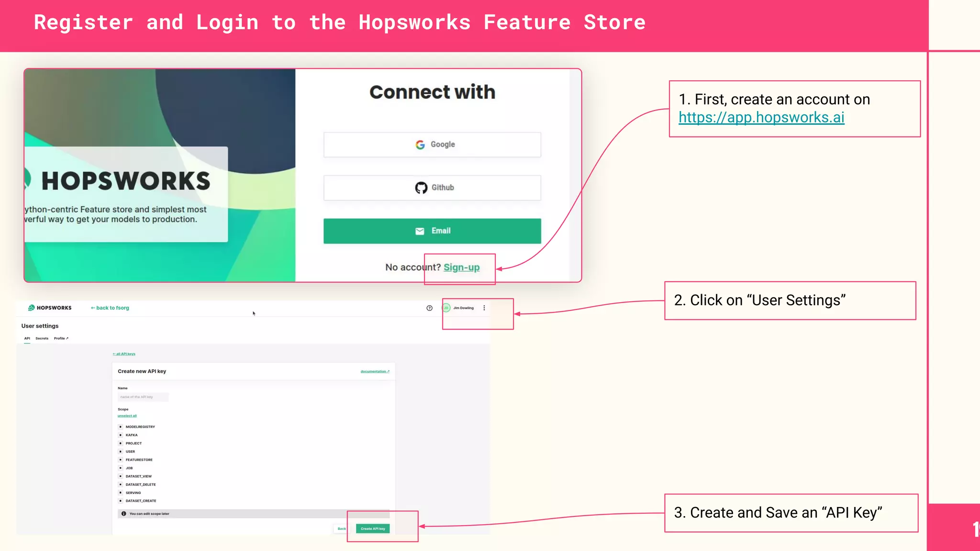Switch to the API tab
Screen dimensions: 980x551
pos(27,338)
